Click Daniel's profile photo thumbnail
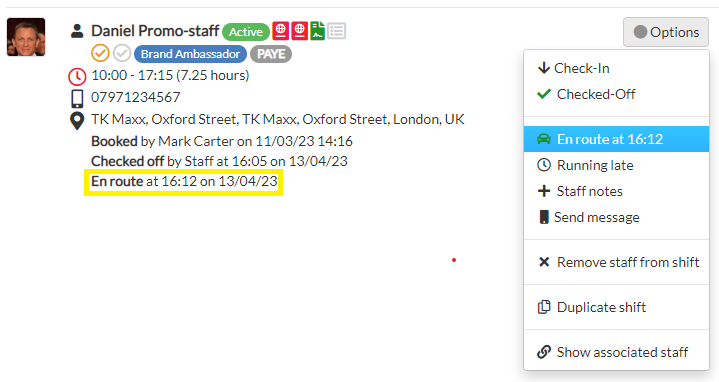 pyautogui.click(x=26, y=37)
